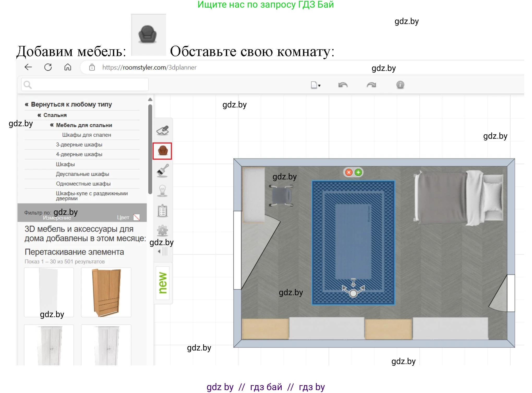Collapse Мебель для спальни category
The height and width of the screenshot is (393, 532).
[x=81, y=125]
